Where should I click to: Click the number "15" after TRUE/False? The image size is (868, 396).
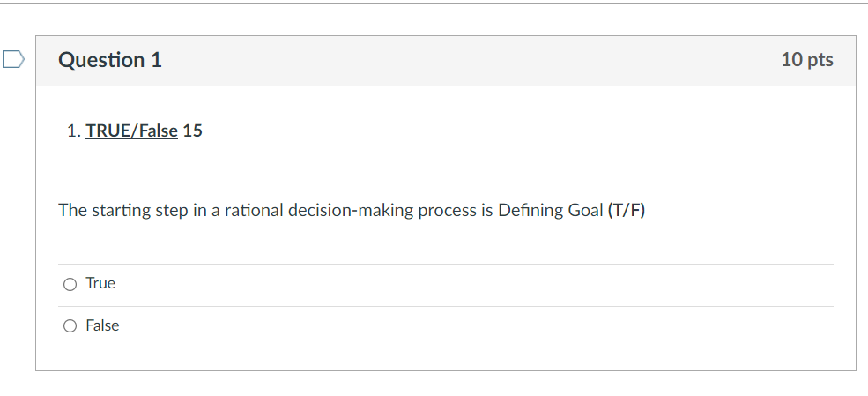pos(193,131)
